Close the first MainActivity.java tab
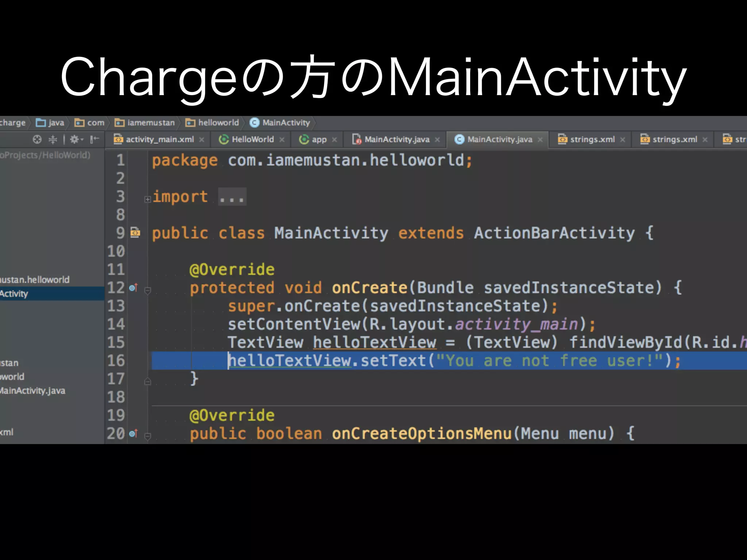The image size is (747, 560). coord(437,140)
